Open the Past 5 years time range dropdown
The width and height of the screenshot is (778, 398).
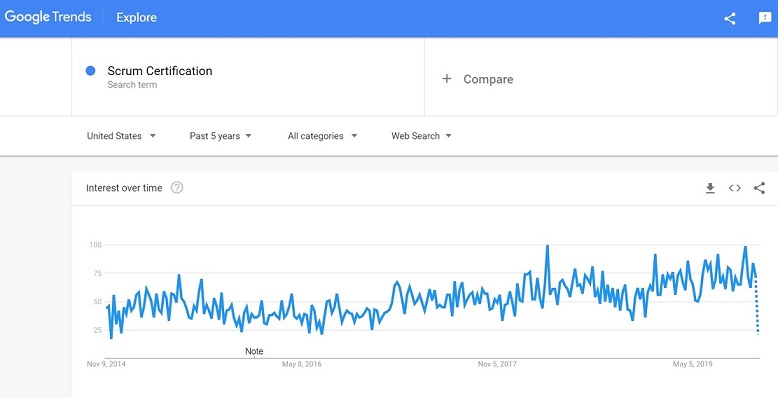point(221,136)
